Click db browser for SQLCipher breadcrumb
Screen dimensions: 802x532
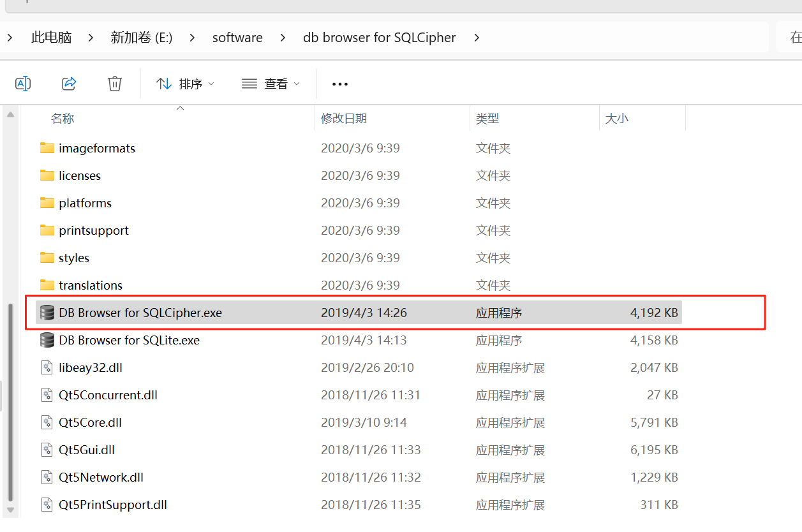coord(380,38)
